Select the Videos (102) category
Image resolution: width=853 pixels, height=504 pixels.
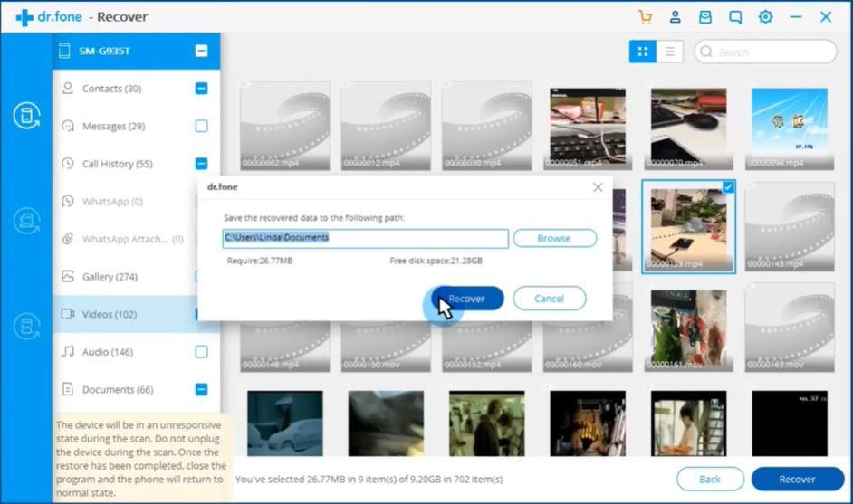coord(126,314)
